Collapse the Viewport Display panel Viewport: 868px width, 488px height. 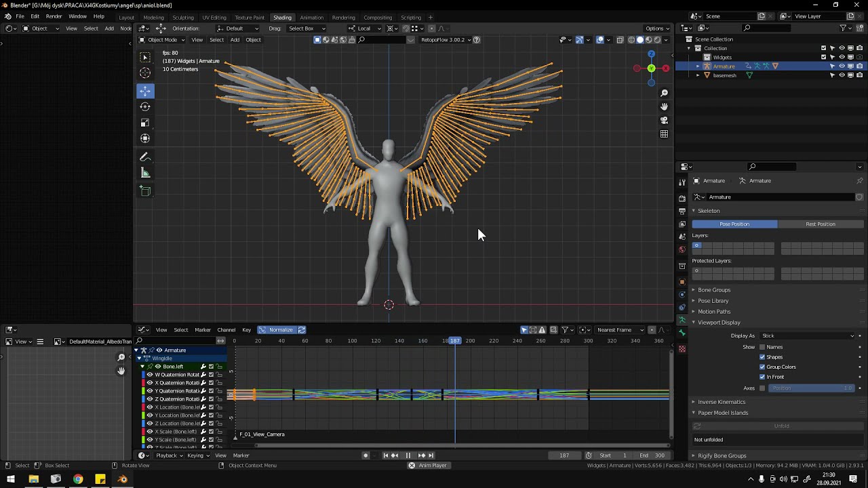(x=719, y=323)
